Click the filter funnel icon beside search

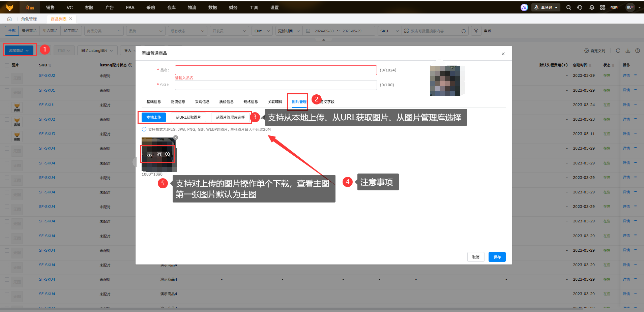click(x=476, y=31)
